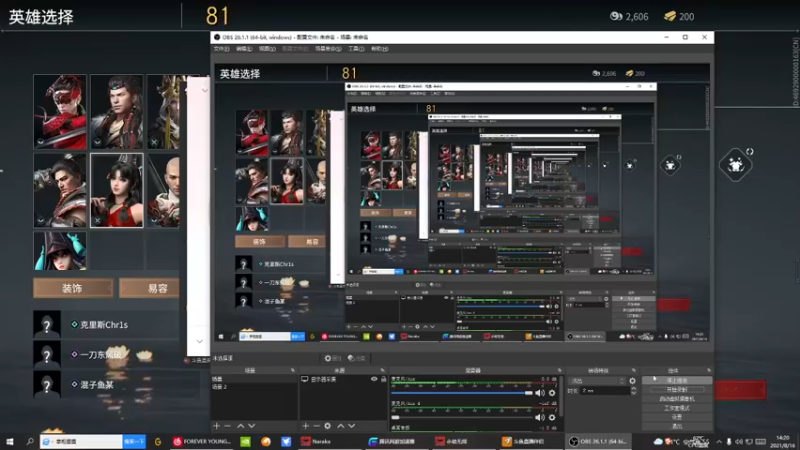Move selected scene up in Scenes dock
800x450 pixels.
click(x=240, y=426)
